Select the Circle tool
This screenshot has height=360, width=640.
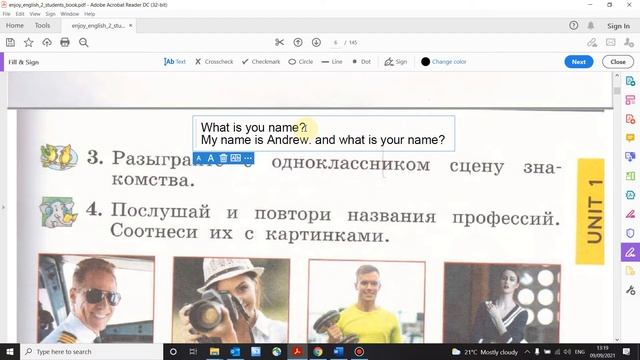tap(301, 62)
